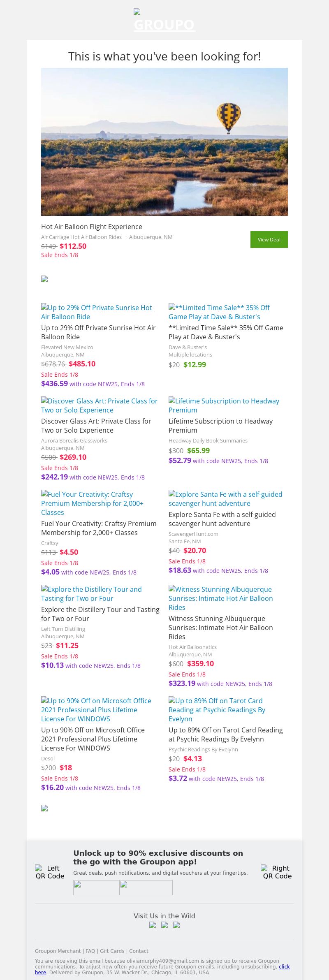Viewport: 329px width, 980px height.
Task: Open the middle social icon under Visit Us
Action: (x=164, y=925)
